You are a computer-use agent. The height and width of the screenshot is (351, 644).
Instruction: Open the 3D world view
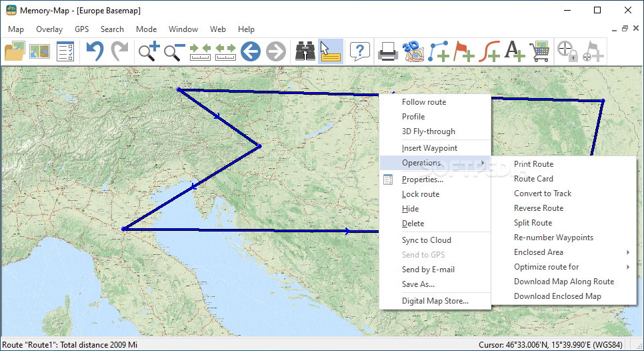coord(413,51)
